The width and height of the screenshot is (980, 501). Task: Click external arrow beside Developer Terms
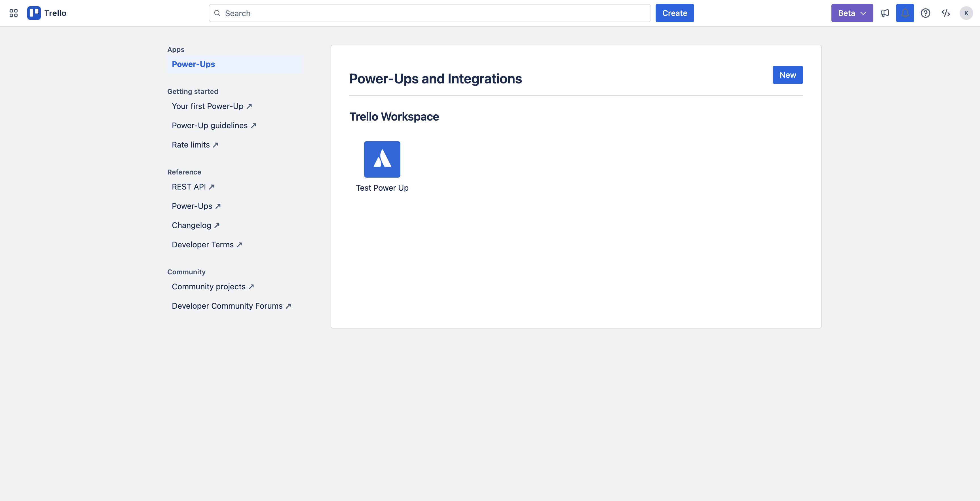tap(239, 245)
